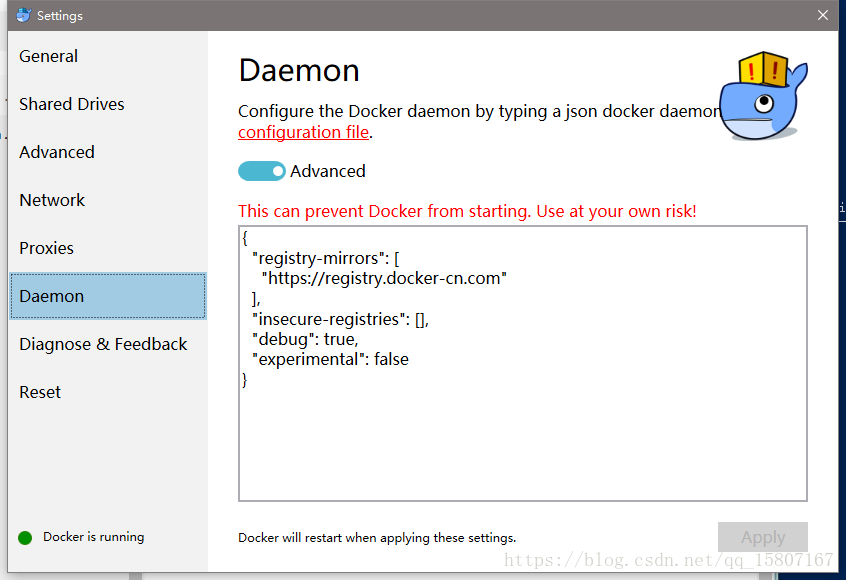Go to the Reset section
Screen dimensions: 846x580
40,392
